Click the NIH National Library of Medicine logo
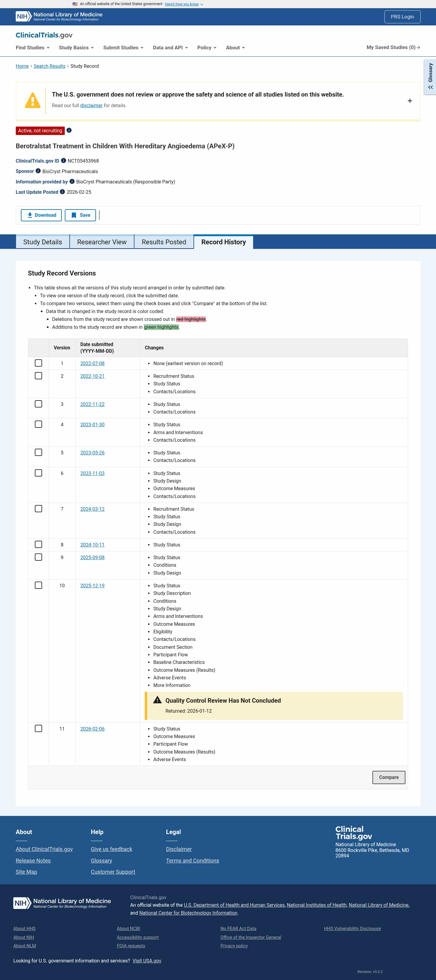This screenshot has width=436, height=980. pyautogui.click(x=59, y=16)
